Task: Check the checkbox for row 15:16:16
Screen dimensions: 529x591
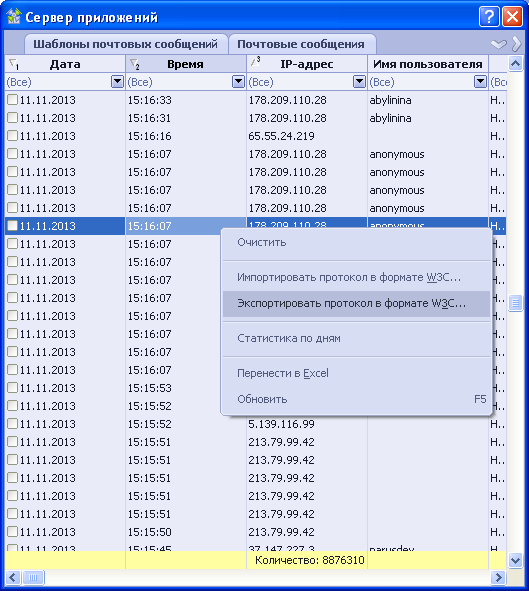Action: 12,135
